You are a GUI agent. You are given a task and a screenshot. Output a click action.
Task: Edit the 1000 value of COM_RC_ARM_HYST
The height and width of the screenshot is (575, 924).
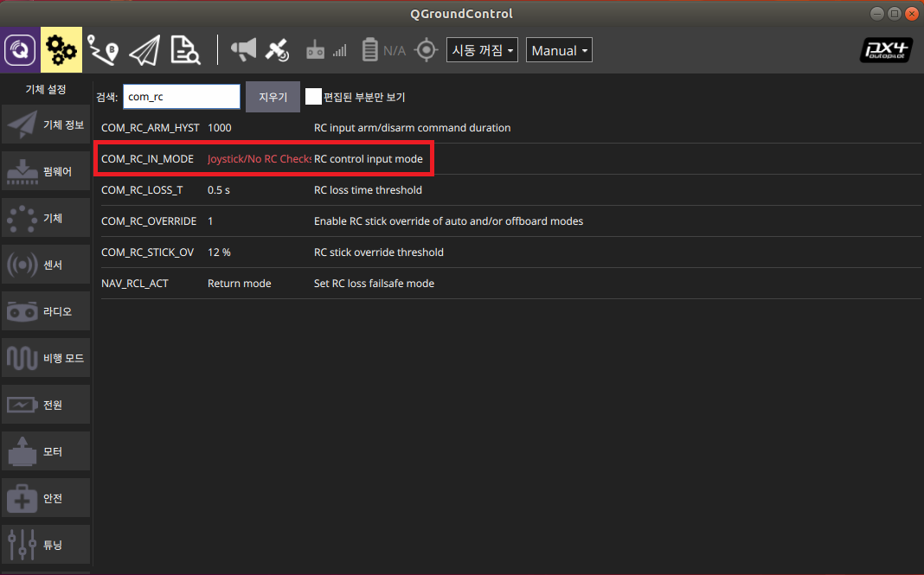click(219, 128)
